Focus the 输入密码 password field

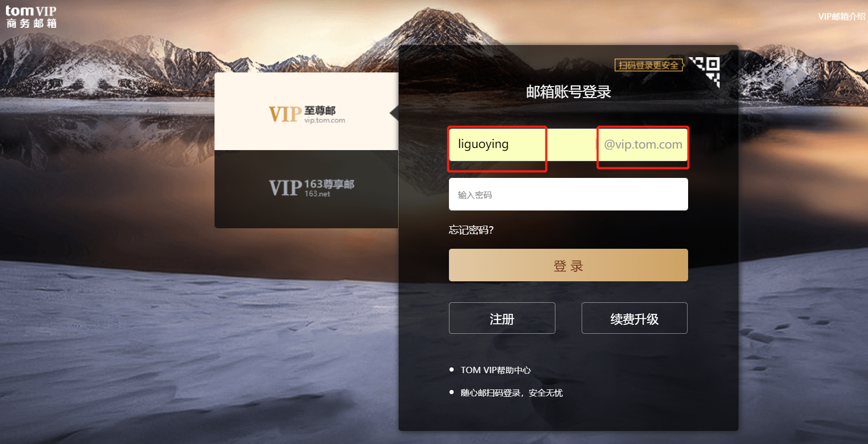coord(569,194)
